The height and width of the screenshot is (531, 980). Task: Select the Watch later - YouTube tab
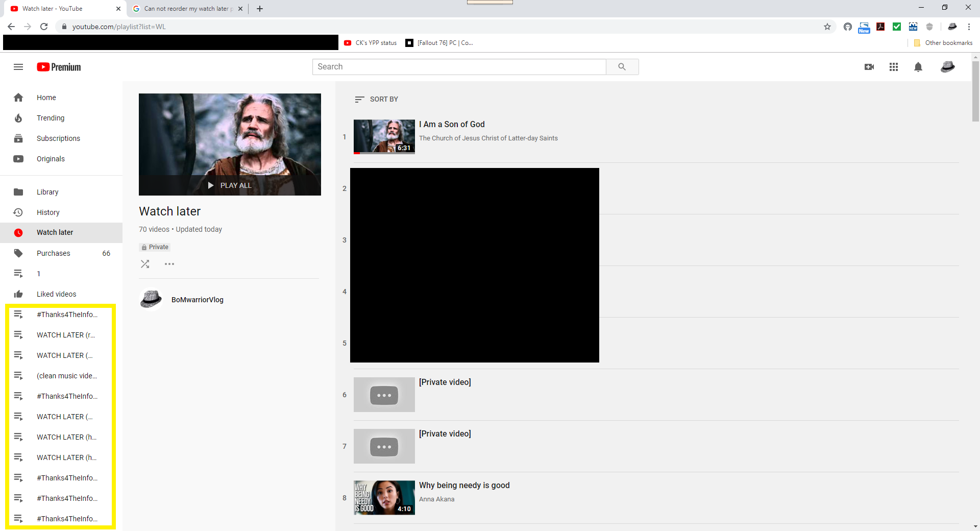tap(61, 9)
